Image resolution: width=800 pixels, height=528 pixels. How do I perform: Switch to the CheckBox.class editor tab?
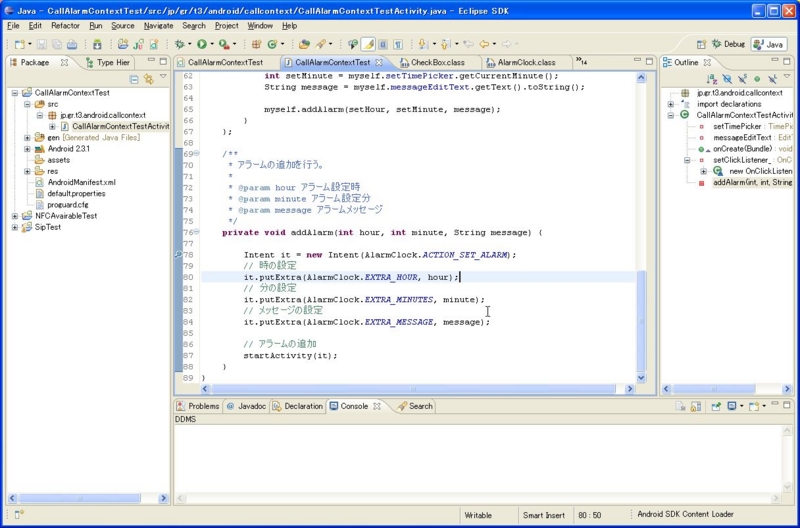click(432, 63)
